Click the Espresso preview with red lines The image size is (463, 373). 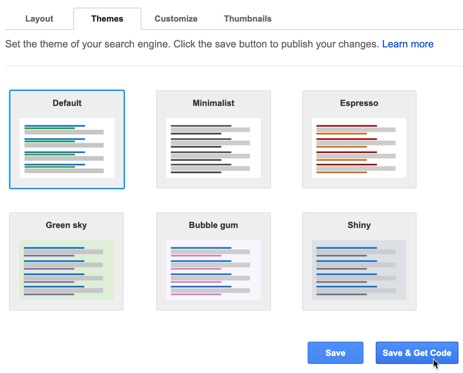[x=359, y=148]
